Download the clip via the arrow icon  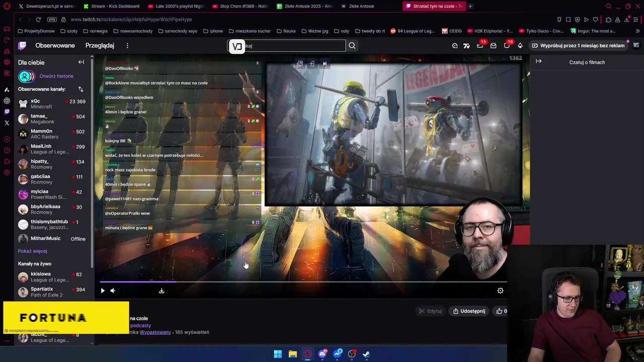click(x=162, y=291)
